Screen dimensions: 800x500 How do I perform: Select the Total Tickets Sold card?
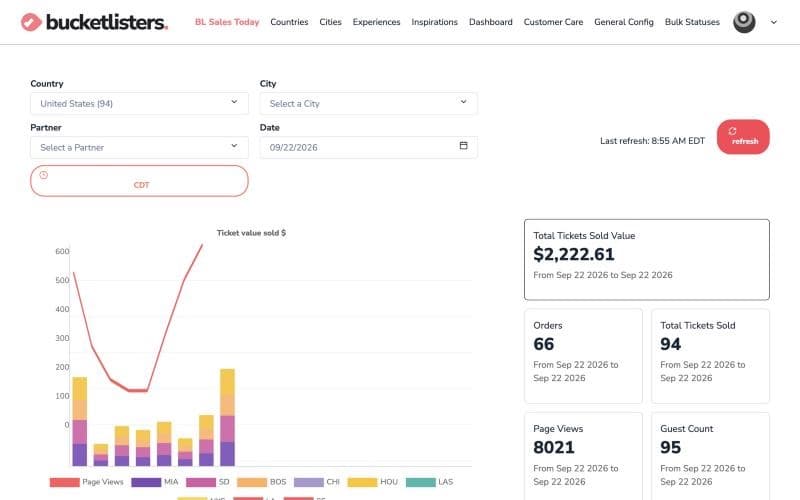710,356
